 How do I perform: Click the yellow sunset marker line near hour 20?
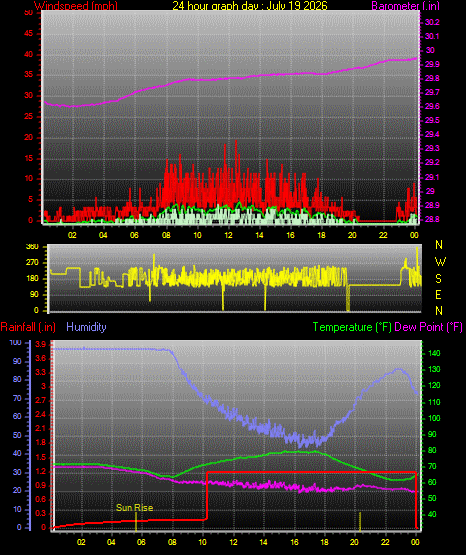360,522
